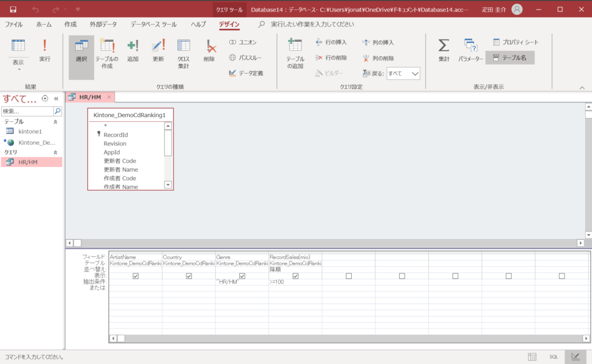Switch to Datasheet view in status bar
Image resolution: width=592 pixels, height=364 pixels.
(532, 357)
